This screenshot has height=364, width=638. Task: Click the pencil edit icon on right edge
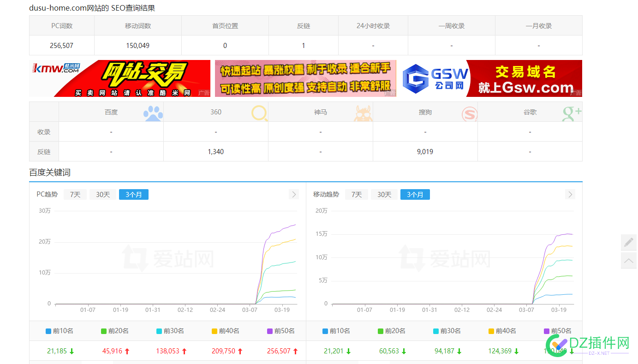point(628,242)
